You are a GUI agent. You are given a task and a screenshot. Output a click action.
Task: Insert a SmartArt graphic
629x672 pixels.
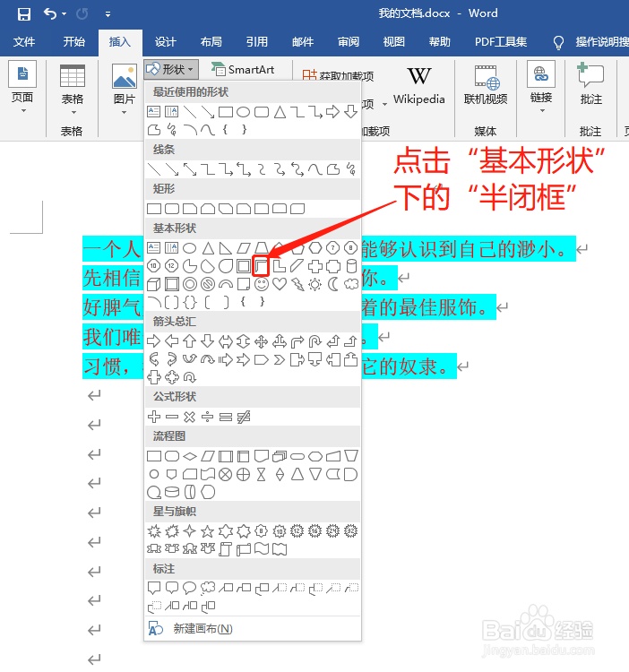pyautogui.click(x=243, y=69)
